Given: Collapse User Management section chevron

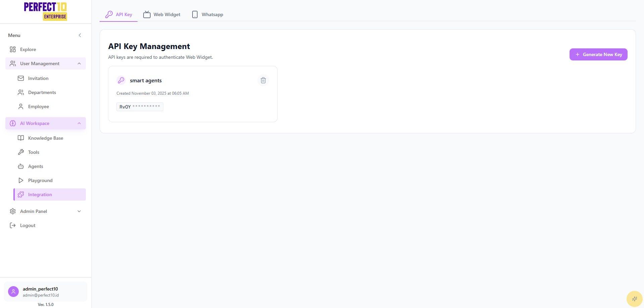Looking at the screenshot, I should (x=79, y=63).
